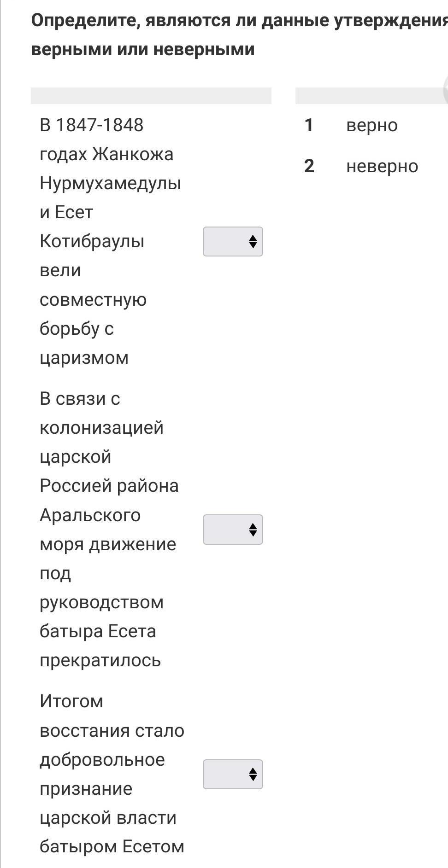Open dropdown for the Жанкожа Нурмухамедулы statement

coord(233,241)
